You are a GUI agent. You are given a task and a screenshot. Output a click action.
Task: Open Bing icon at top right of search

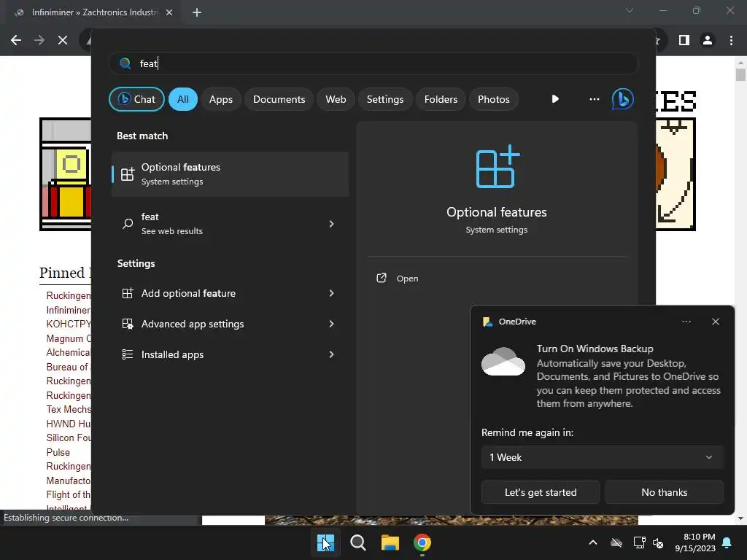[623, 99]
